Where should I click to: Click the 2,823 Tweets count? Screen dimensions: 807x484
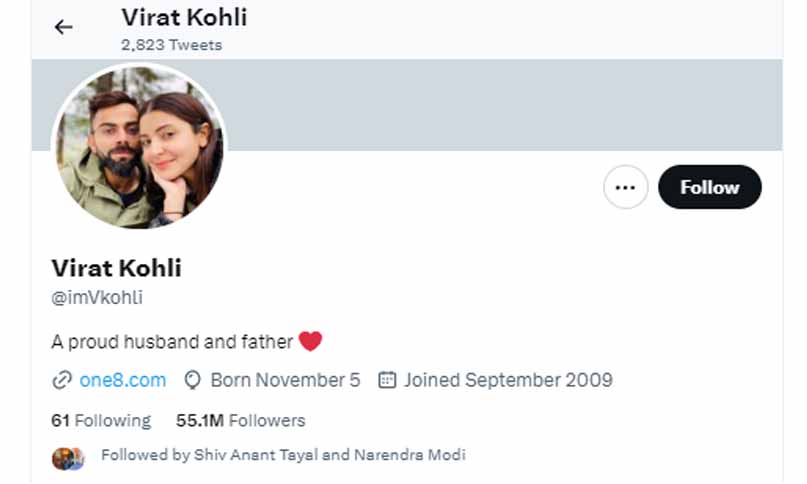pyautogui.click(x=171, y=45)
